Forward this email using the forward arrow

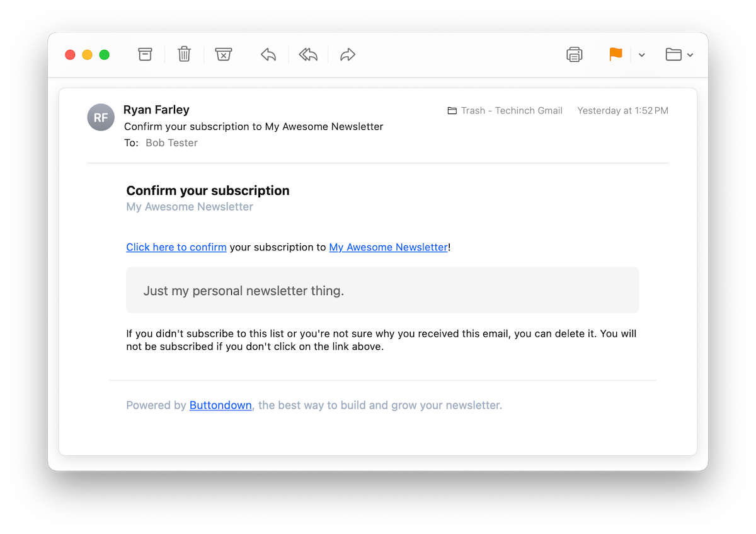coord(347,55)
